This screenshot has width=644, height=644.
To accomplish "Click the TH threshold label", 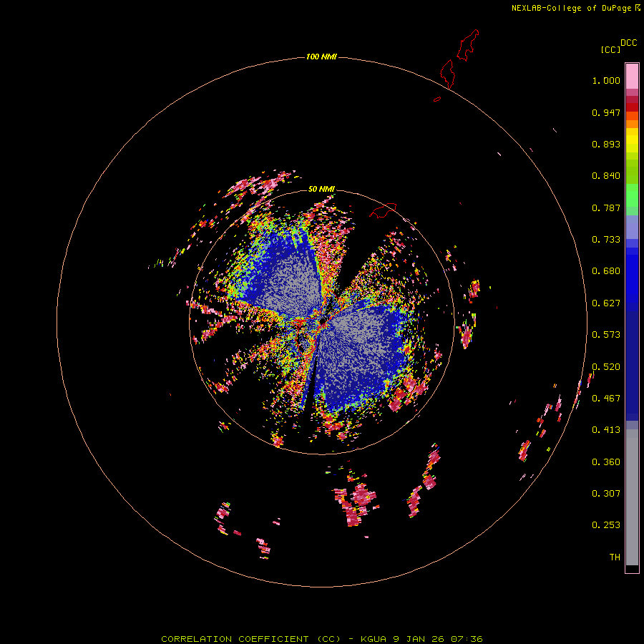I will (x=615, y=557).
